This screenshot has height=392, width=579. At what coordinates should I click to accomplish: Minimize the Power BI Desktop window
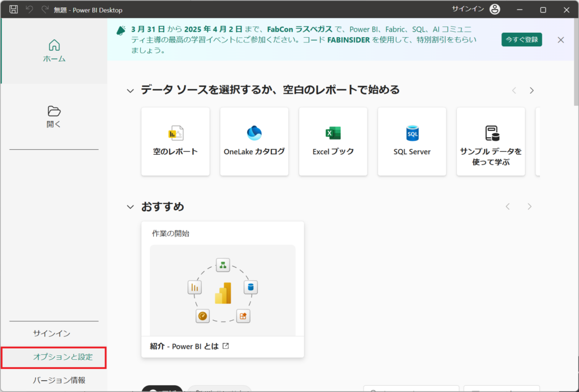tap(520, 10)
